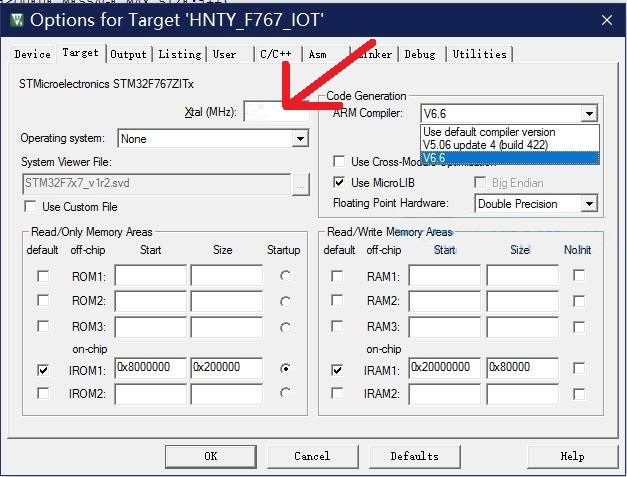Close the Options for Target dialog
The width and height of the screenshot is (627, 477).
coord(607,20)
